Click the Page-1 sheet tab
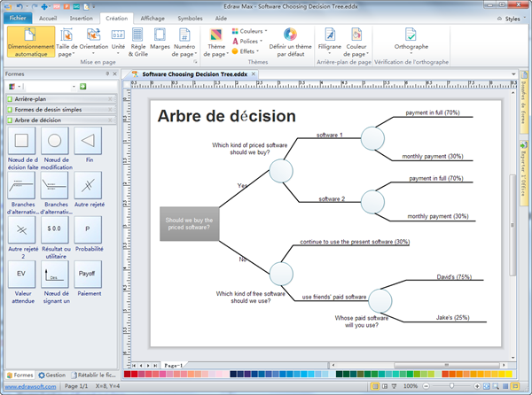 click(x=174, y=365)
